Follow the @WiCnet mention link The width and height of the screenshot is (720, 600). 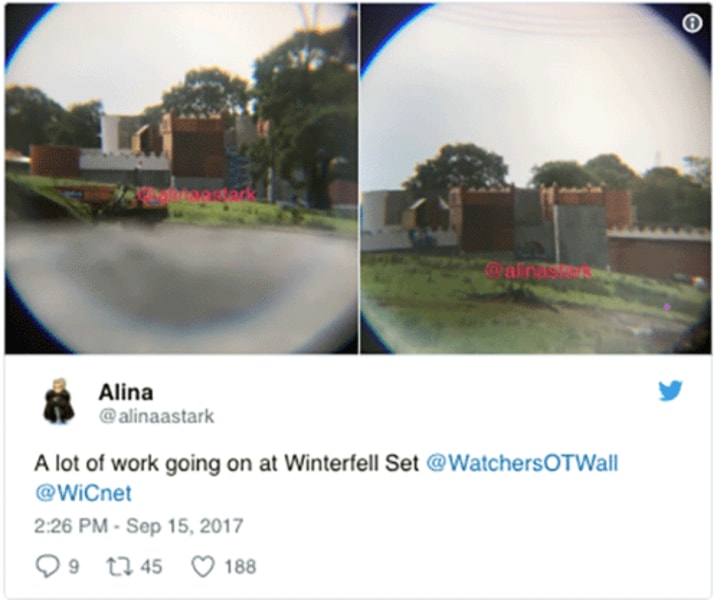83,493
